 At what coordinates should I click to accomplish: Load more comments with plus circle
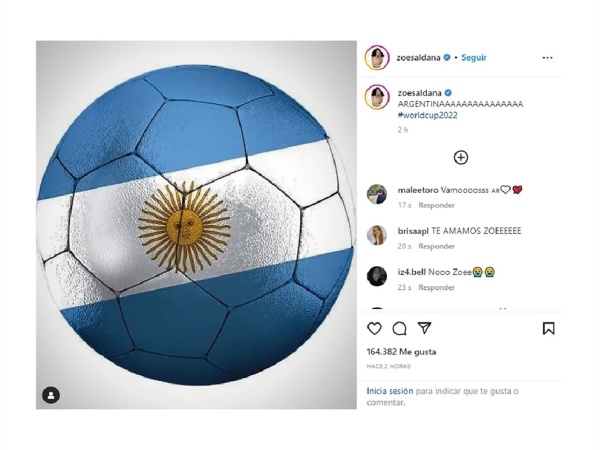pyautogui.click(x=461, y=158)
